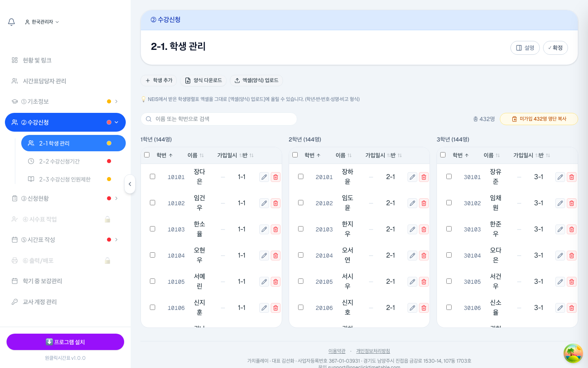The width and height of the screenshot is (588, 368).
Task: Select student 30106 checkbox
Action: point(449,307)
